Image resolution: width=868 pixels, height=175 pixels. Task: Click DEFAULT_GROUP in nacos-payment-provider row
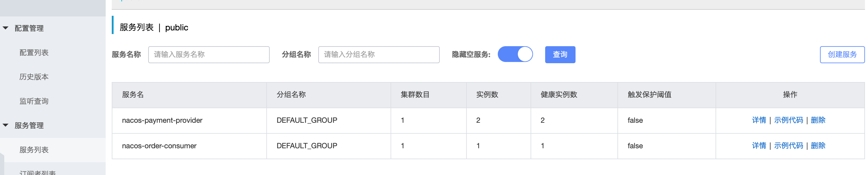(307, 120)
